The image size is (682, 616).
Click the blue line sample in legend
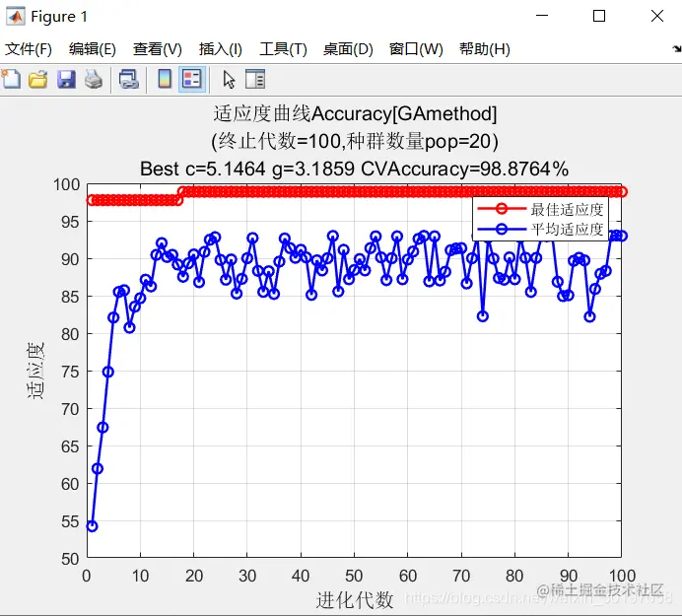(x=502, y=229)
